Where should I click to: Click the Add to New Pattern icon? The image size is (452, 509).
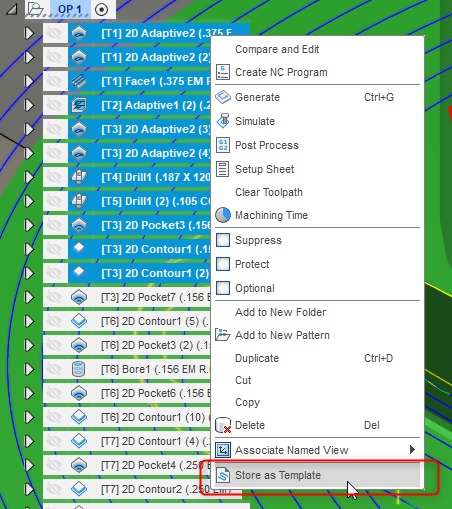[x=223, y=335]
